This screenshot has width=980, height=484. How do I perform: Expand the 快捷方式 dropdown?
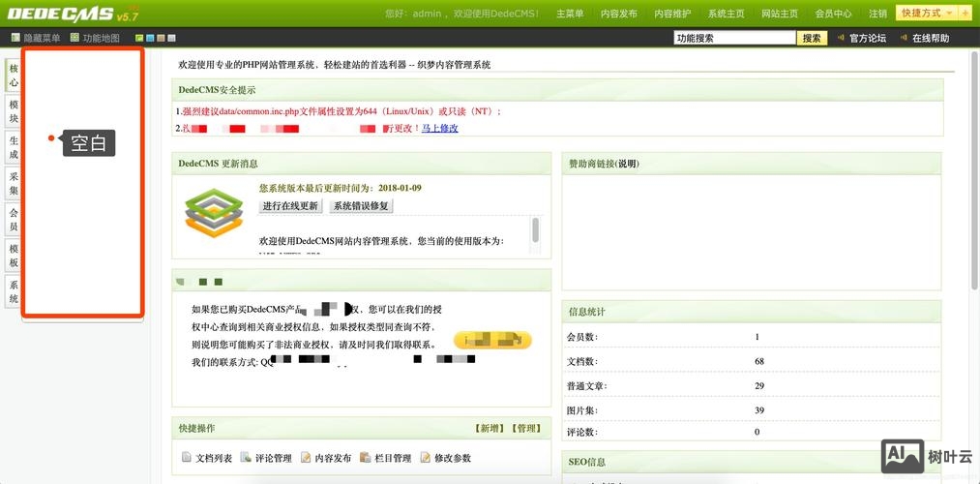928,14
